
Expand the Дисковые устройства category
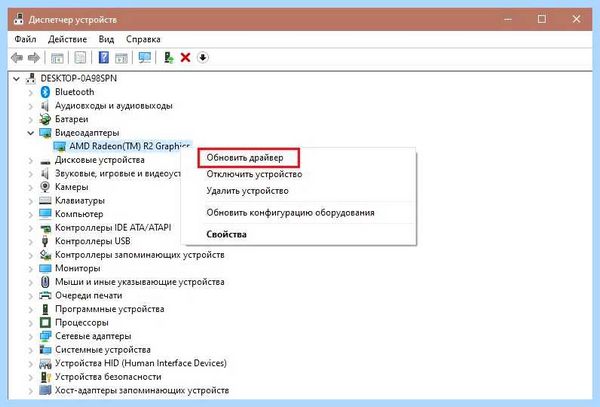tap(30, 160)
